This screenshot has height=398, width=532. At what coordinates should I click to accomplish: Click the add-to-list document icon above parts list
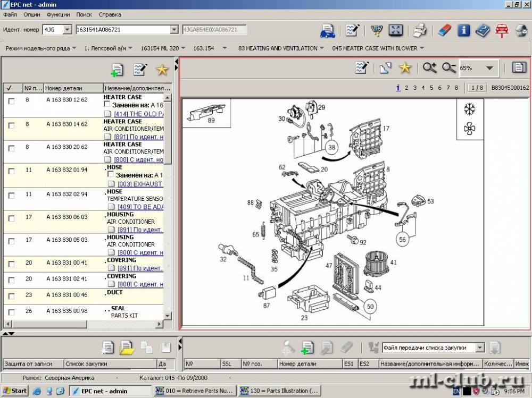(x=117, y=70)
